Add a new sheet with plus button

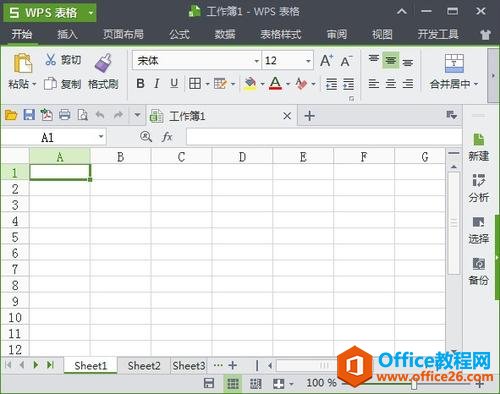point(232,365)
